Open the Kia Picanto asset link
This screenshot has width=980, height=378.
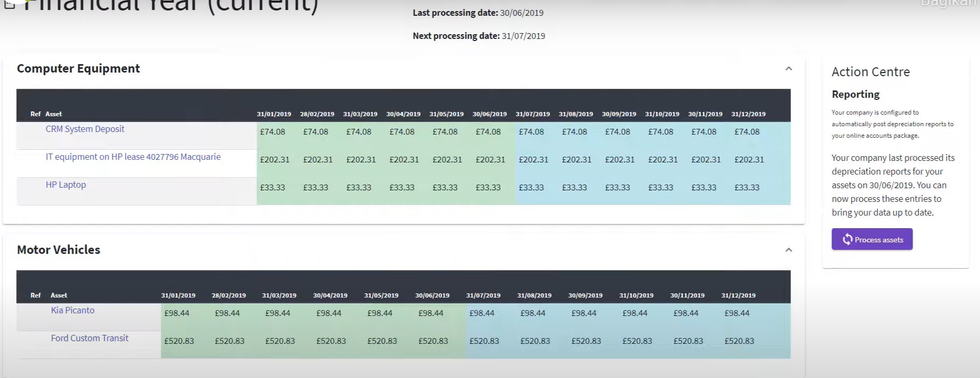(x=73, y=311)
